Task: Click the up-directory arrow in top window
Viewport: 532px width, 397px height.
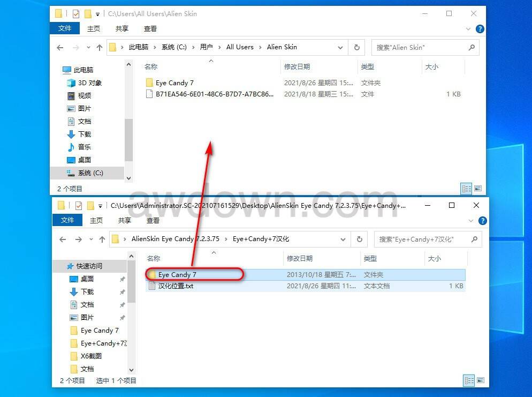Action: tap(100, 47)
